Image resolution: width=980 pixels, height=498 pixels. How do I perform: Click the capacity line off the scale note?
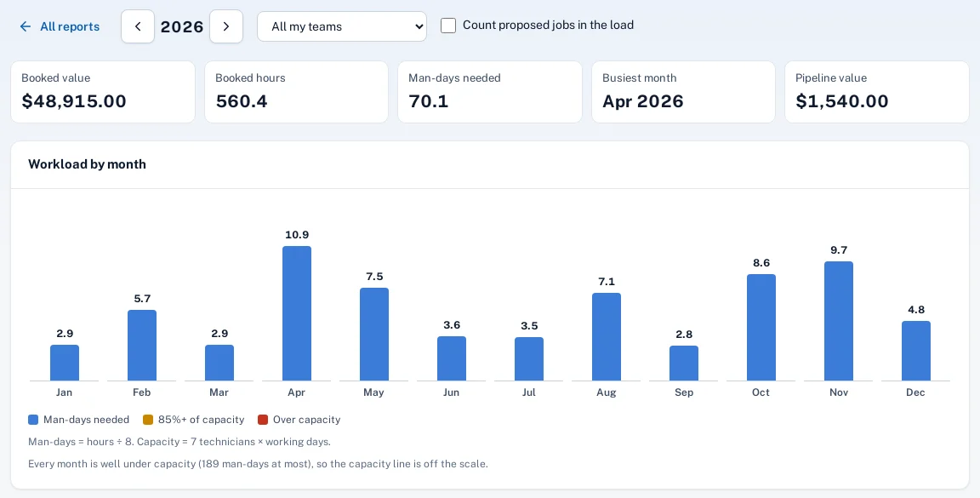point(258,464)
